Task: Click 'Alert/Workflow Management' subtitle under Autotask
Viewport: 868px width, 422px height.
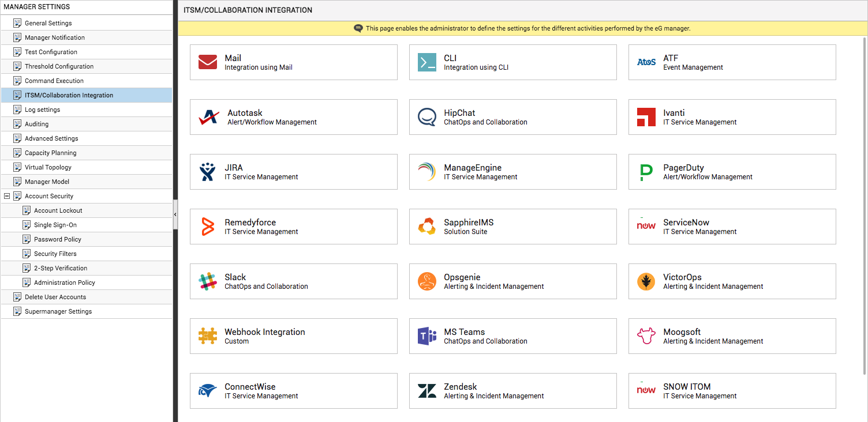Action: click(272, 122)
